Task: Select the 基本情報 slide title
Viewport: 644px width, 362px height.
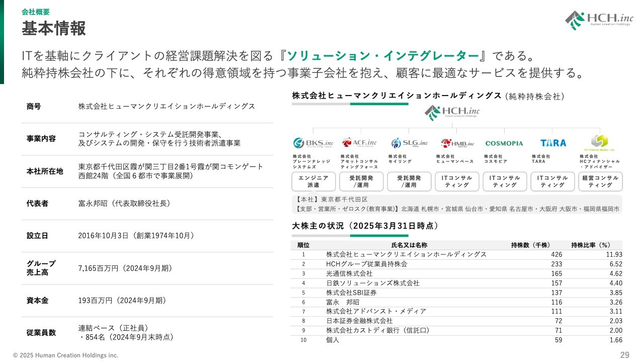Action: click(x=53, y=29)
